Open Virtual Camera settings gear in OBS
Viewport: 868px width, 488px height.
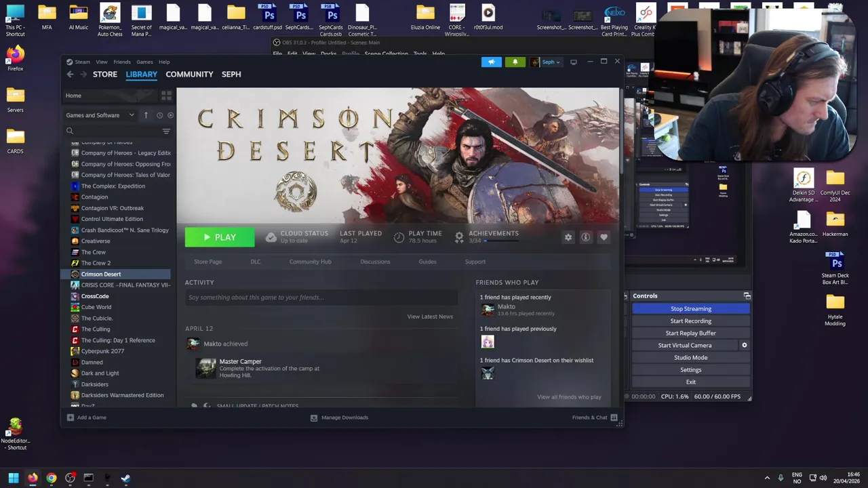tap(744, 345)
